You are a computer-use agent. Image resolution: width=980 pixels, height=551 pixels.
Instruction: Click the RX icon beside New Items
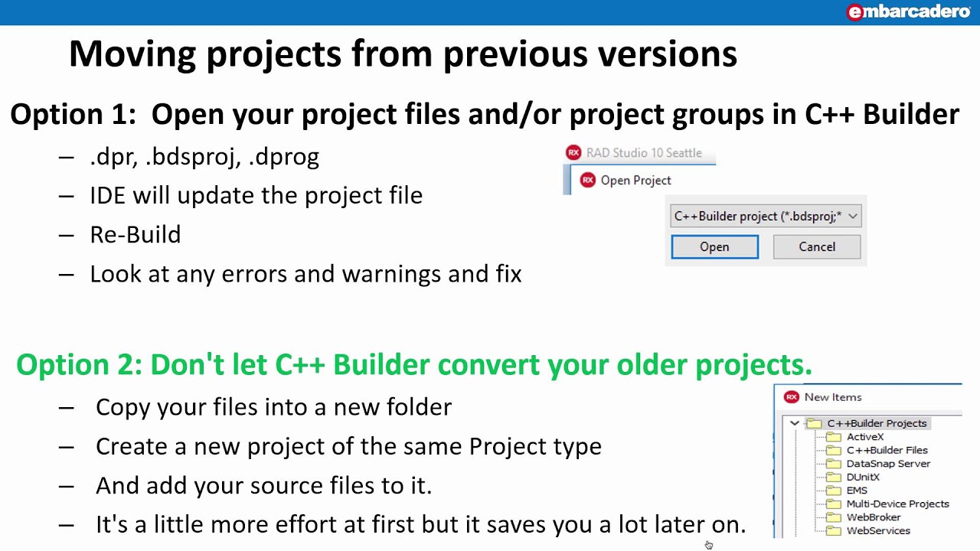coord(792,397)
